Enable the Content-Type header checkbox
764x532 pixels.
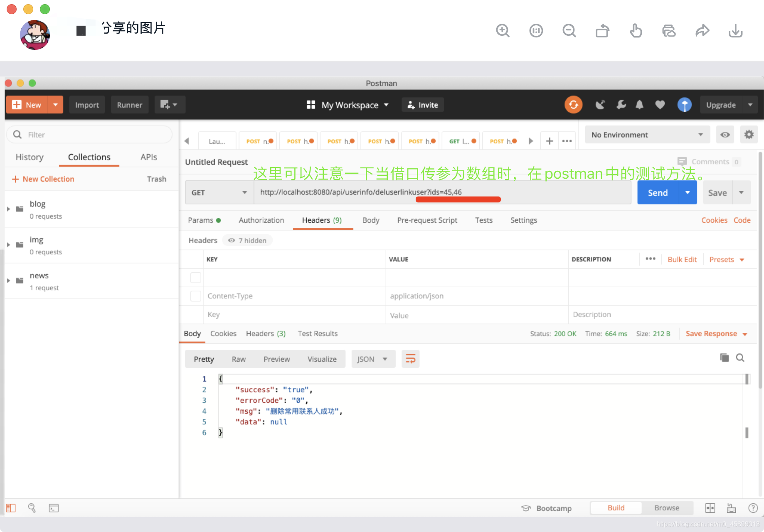click(195, 296)
